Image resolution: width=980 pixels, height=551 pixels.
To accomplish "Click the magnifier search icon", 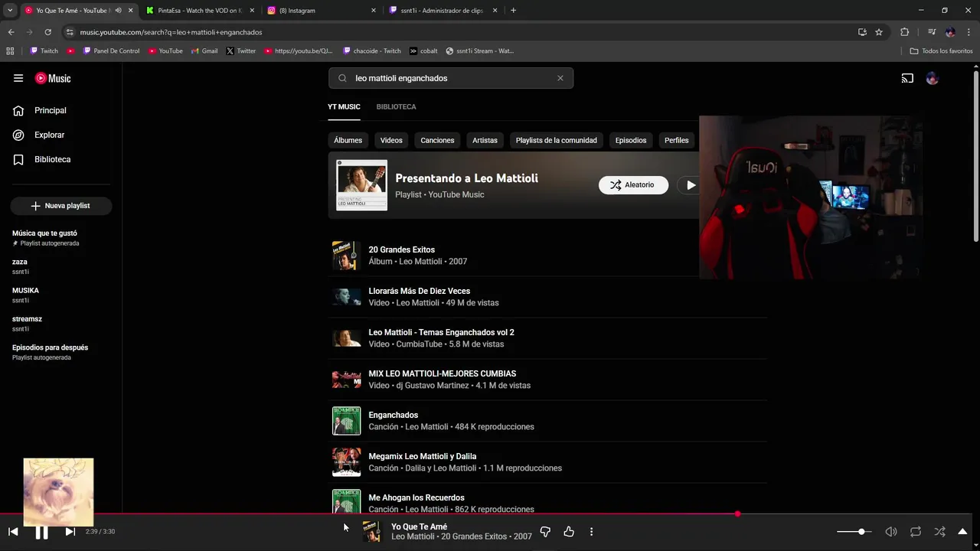I will click(x=342, y=78).
